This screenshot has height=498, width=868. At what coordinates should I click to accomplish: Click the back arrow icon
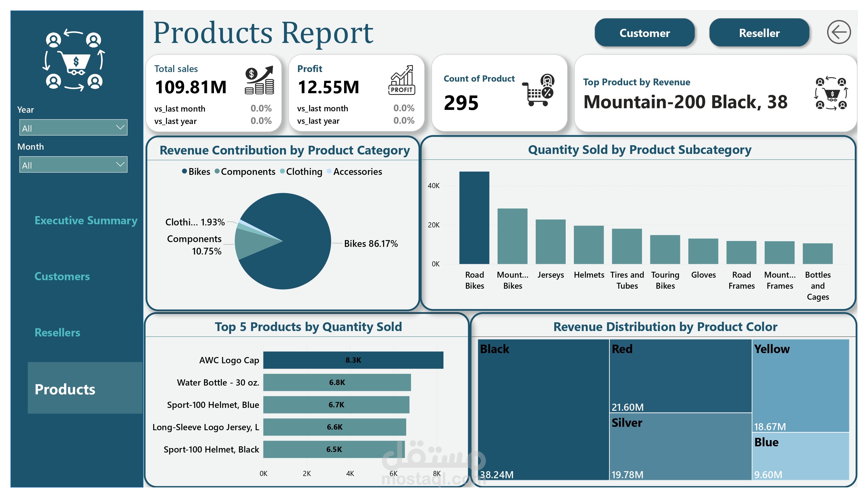[839, 32]
